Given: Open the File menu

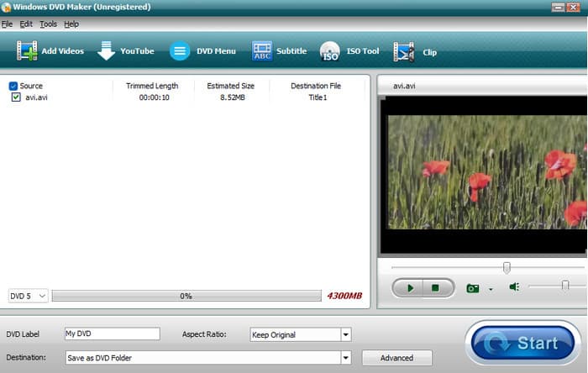Looking at the screenshot, I should coord(7,24).
